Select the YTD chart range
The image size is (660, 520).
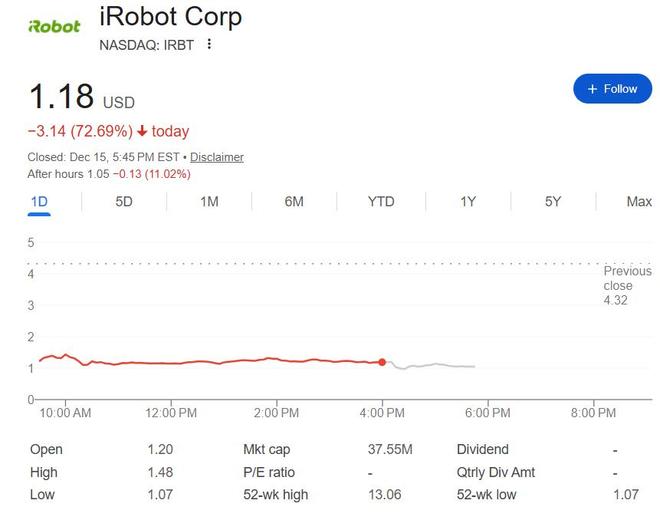(x=381, y=201)
